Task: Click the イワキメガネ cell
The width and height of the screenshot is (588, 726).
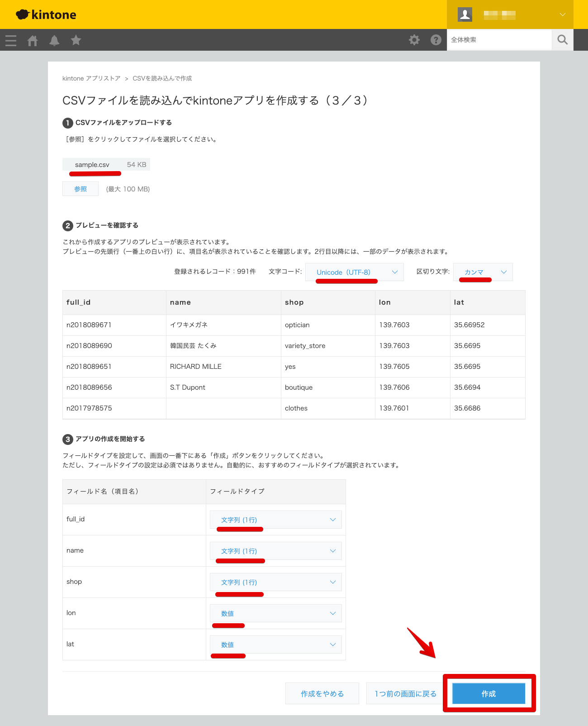Action: click(x=223, y=325)
